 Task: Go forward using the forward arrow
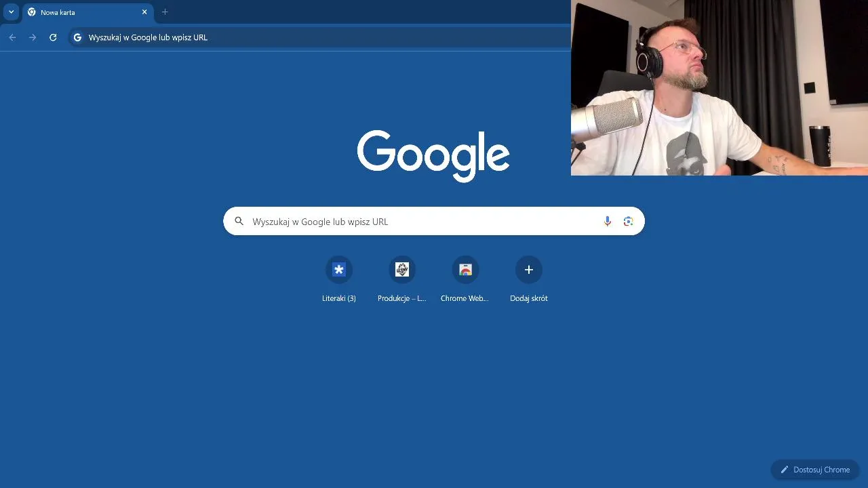(x=33, y=37)
